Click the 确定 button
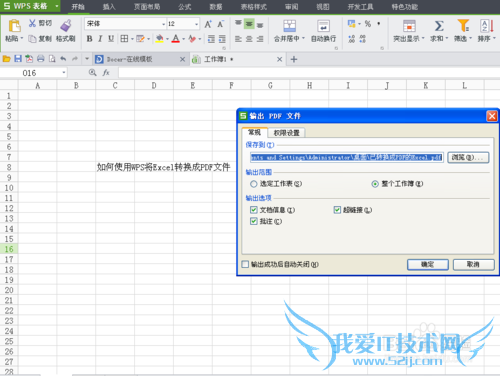This screenshot has height=376, width=500. (428, 265)
